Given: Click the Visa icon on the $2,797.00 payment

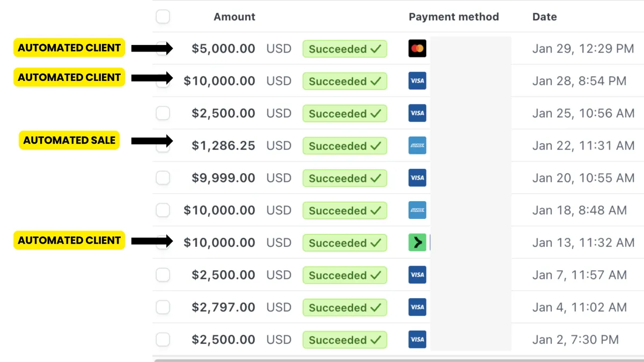Looking at the screenshot, I should 417,307.
